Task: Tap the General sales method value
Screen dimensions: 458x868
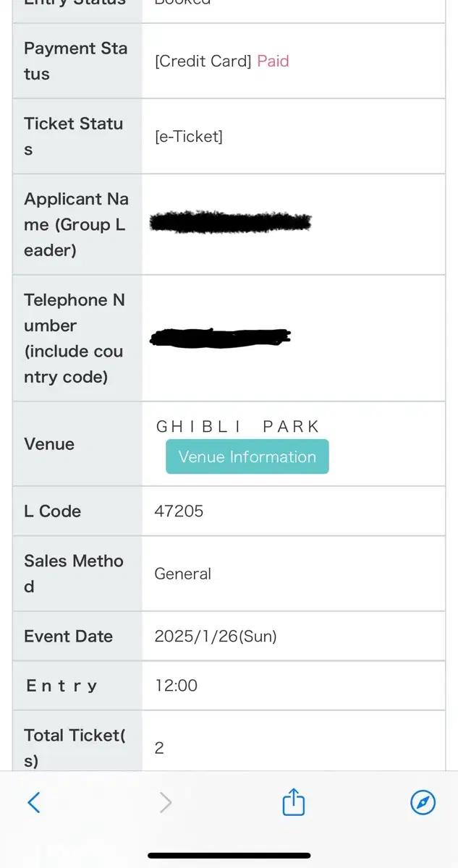Action: [182, 574]
